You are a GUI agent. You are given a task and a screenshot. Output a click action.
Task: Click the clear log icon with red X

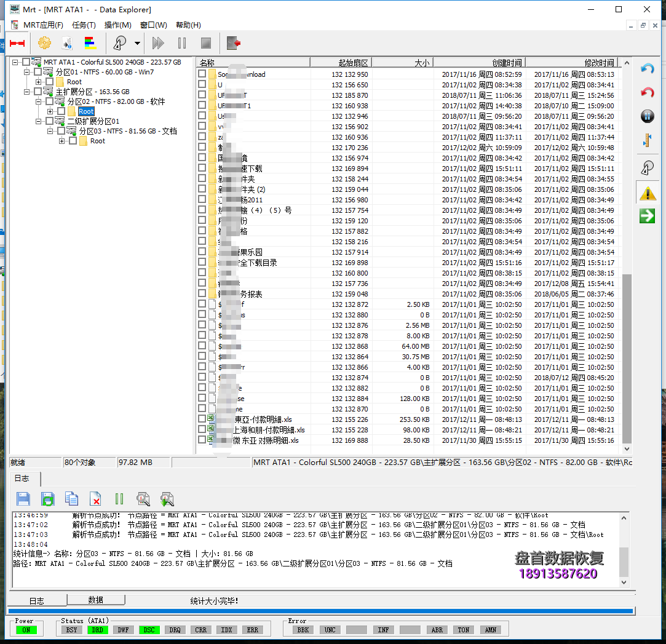(x=95, y=499)
